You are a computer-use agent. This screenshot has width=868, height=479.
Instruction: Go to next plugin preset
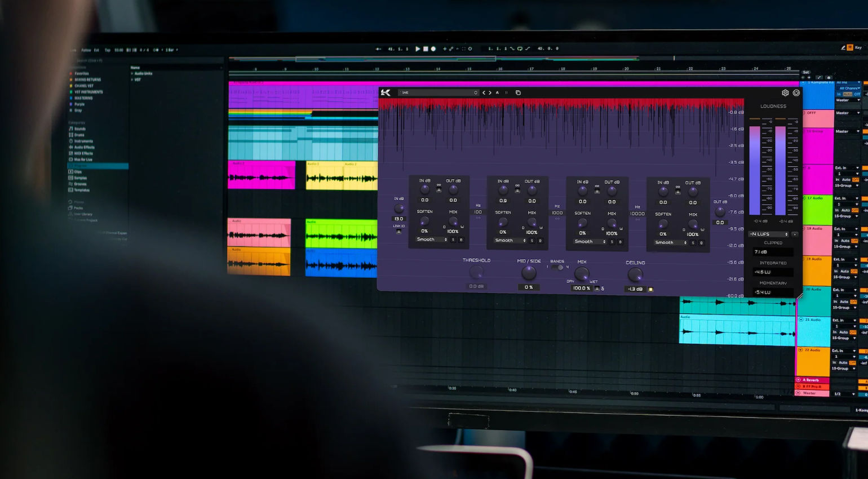(490, 92)
